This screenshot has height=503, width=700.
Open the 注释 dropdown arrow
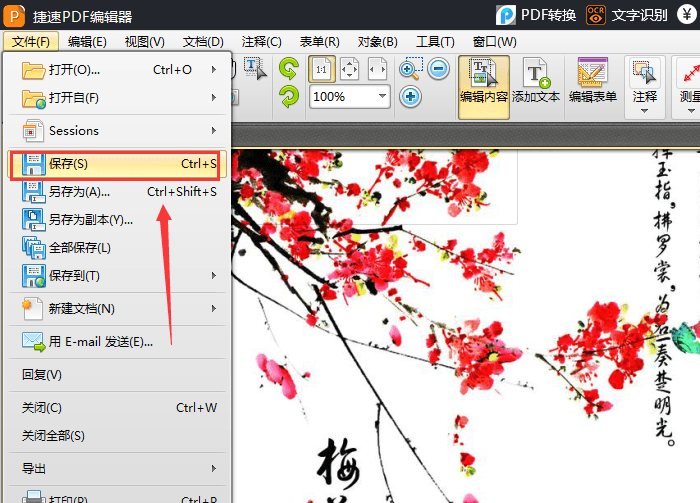(x=644, y=111)
